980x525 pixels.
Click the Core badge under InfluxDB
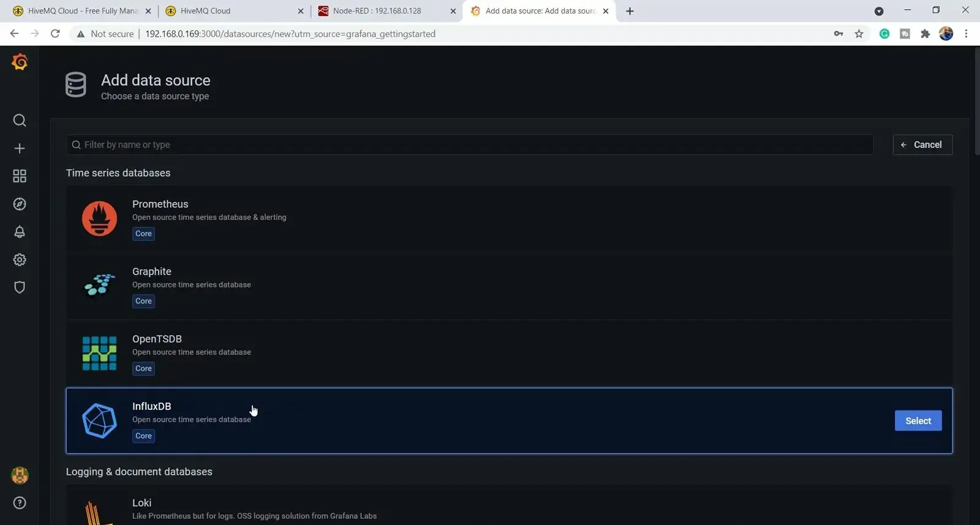click(143, 436)
